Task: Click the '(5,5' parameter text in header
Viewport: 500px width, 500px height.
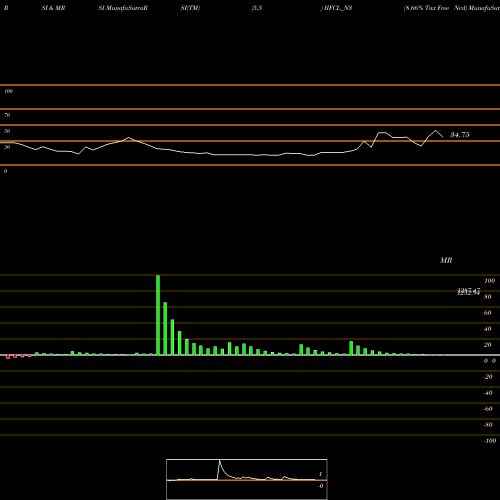Action: tap(257, 8)
